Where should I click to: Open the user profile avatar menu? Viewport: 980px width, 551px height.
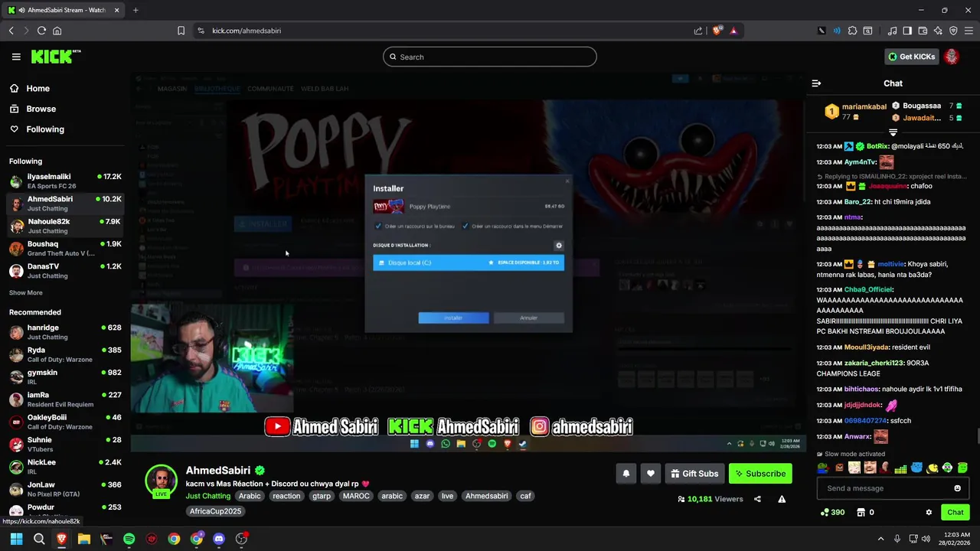[x=952, y=57]
